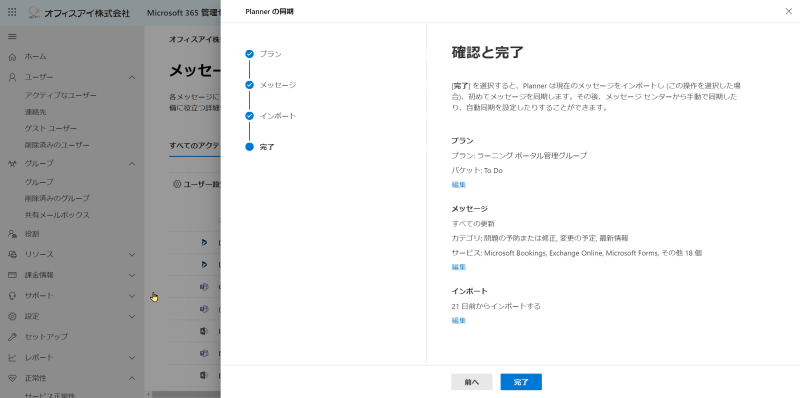This screenshot has width=800, height=398.
Task: Click the セットアップ wrench icon
Action: pyautogui.click(x=13, y=337)
